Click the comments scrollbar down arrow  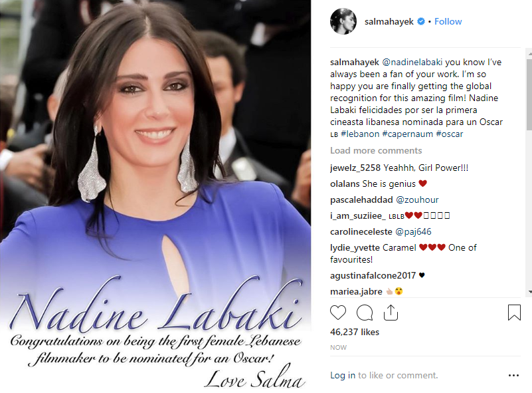(x=529, y=292)
